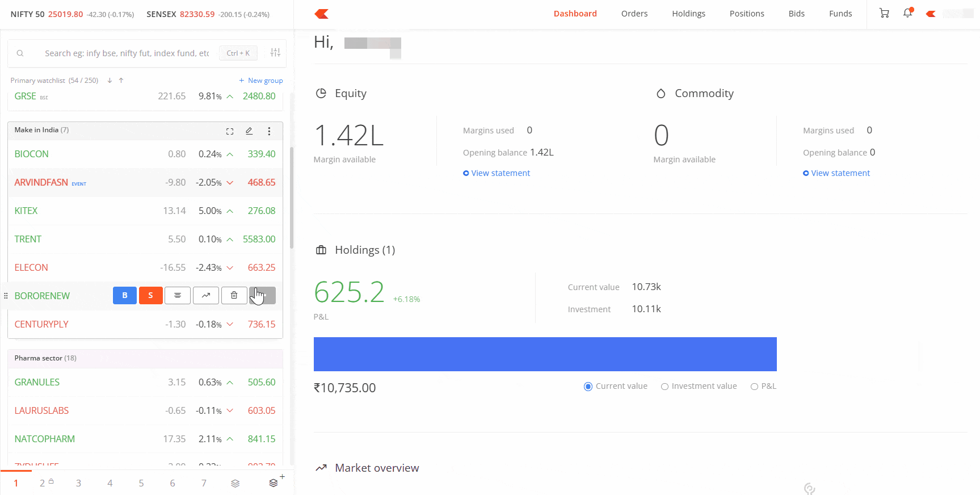
Task: Click the Market overview trend icon
Action: tap(321, 468)
